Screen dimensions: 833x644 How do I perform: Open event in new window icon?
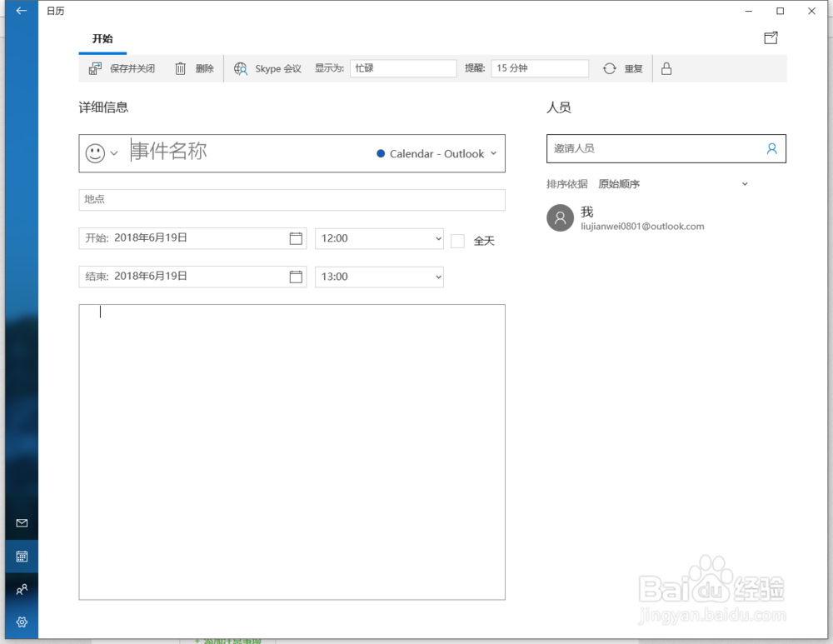[771, 37]
